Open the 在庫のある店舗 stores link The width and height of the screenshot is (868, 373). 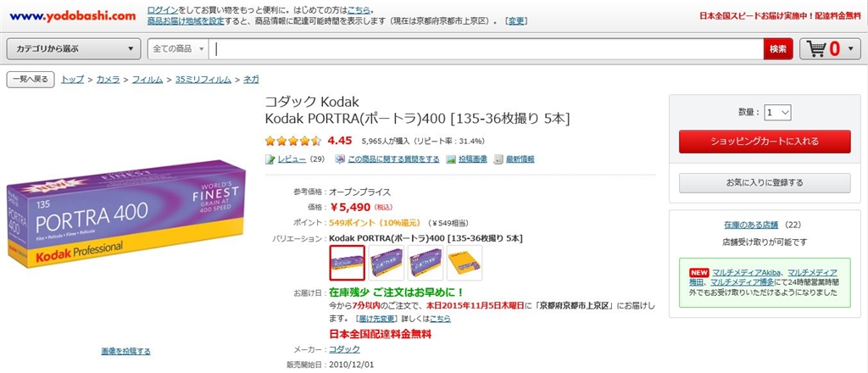(750, 225)
